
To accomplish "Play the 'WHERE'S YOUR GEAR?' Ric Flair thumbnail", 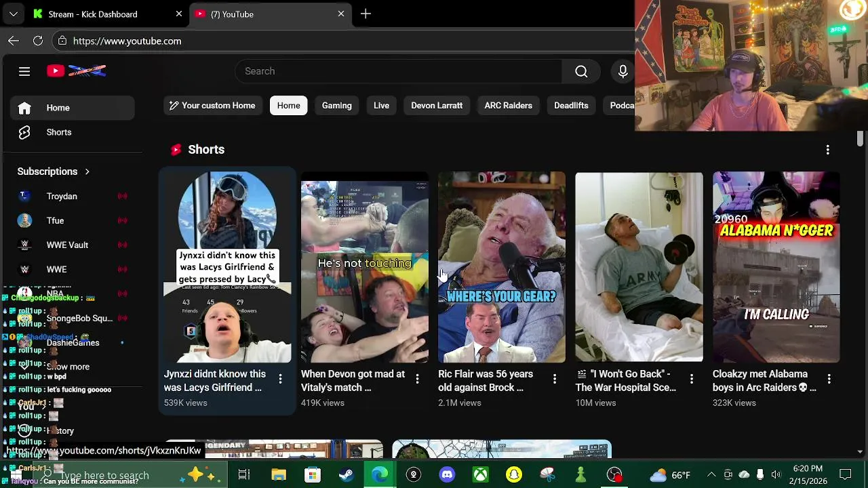I will (501, 267).
